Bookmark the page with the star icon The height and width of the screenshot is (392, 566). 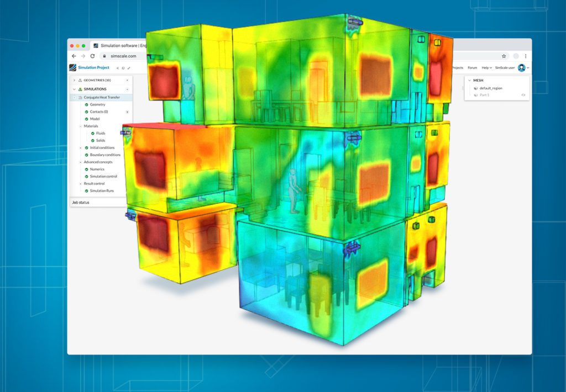[504, 56]
